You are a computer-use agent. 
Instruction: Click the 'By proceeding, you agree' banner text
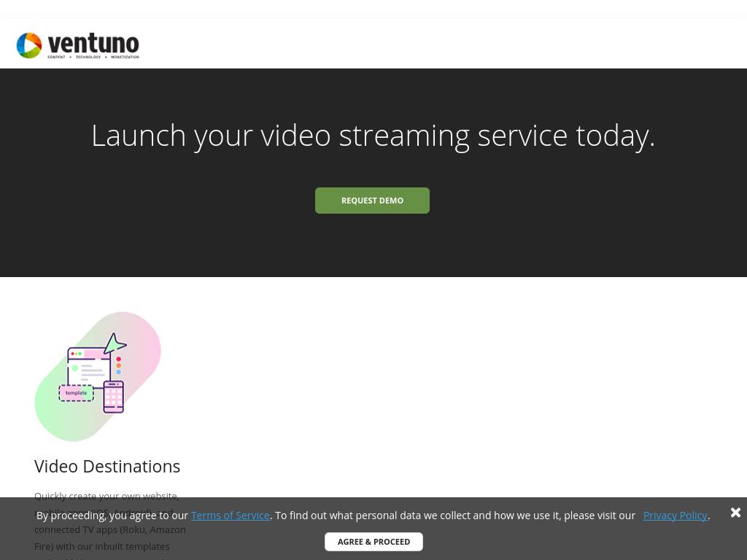point(112,515)
